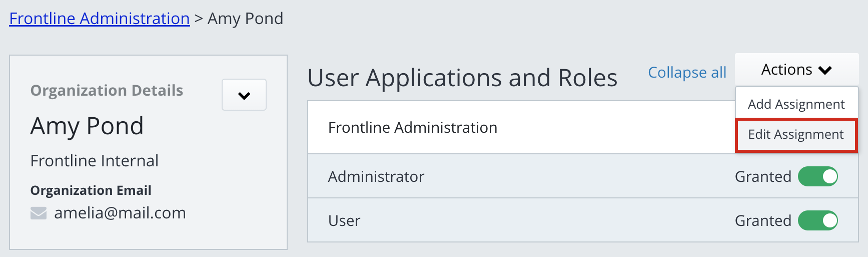Choose Add Assignment from Actions menu
868x257 pixels.
796,104
